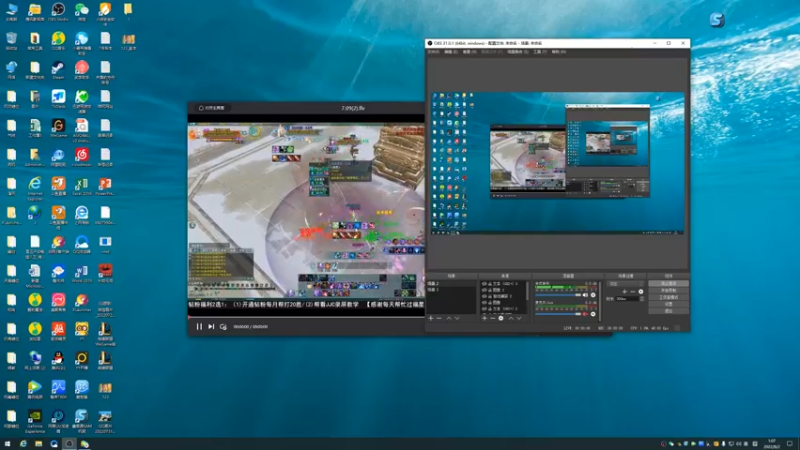The image size is (800, 450).
Task: Open transition properties gear icon
Action: (641, 291)
